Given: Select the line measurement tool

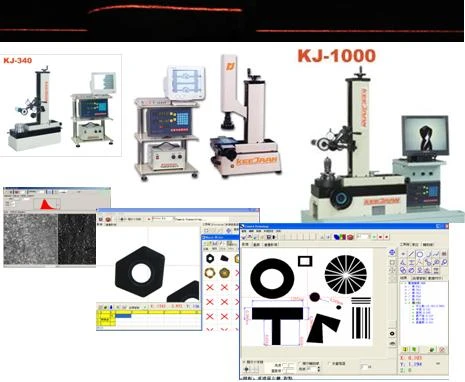Looking at the screenshot, I should coord(411,254).
